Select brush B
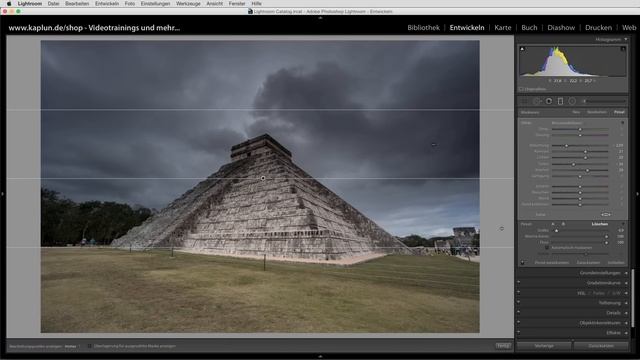This screenshot has height=360, width=640. point(563,224)
